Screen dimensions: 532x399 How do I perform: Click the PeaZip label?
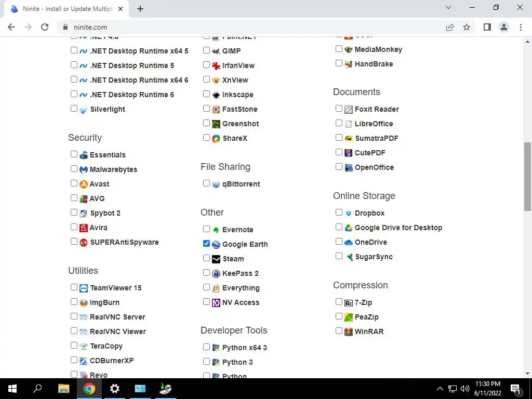coord(366,317)
